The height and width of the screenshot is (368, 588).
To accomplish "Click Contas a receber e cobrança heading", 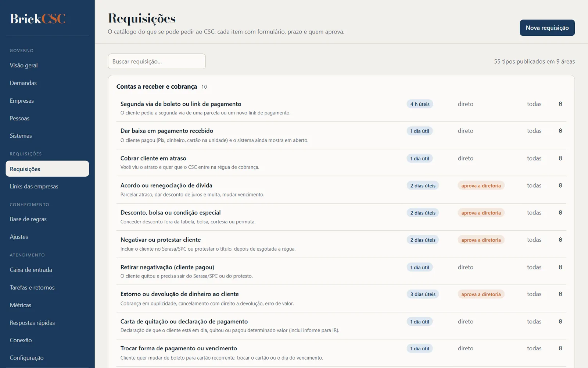I will pos(157,86).
